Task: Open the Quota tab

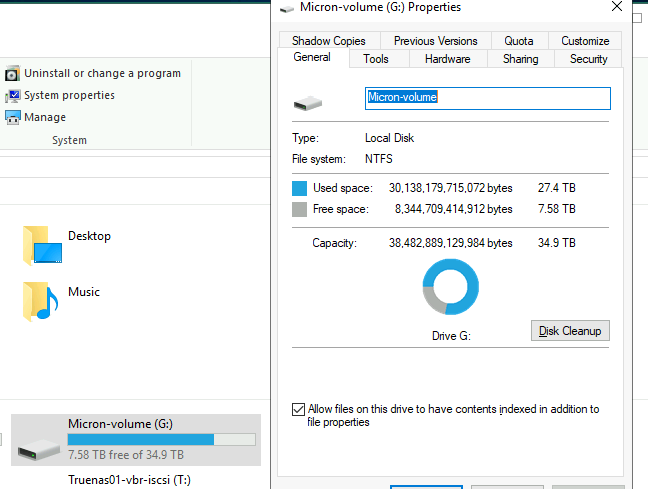Action: 519,41
